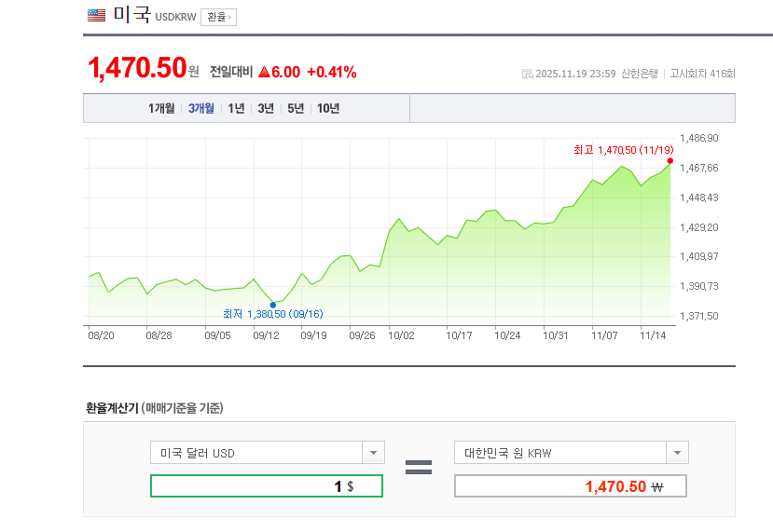Switch chart to 1개월 period

point(161,108)
